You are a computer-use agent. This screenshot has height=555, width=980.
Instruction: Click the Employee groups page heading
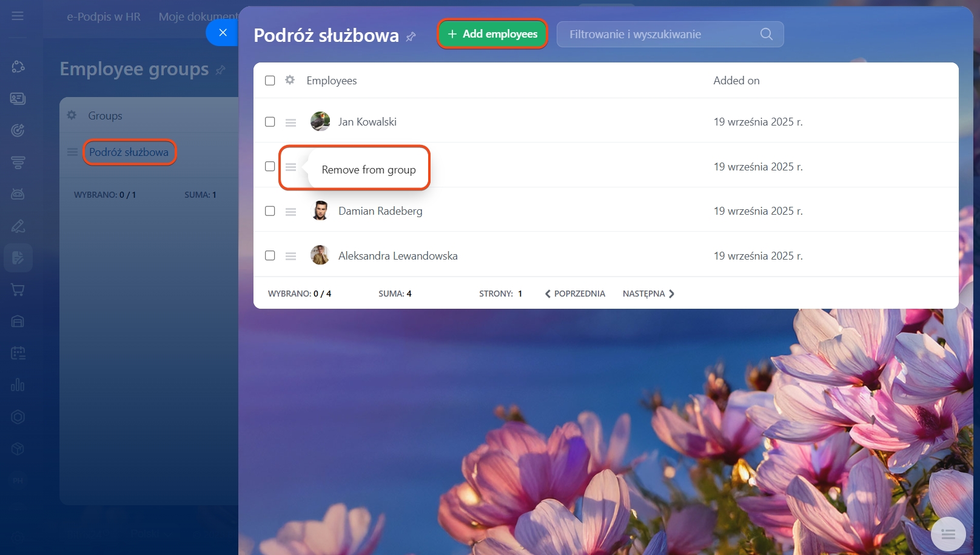134,70
